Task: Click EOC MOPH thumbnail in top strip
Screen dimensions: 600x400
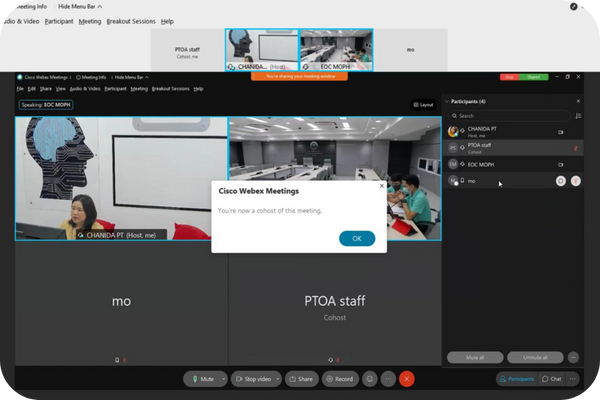Action: click(x=336, y=50)
